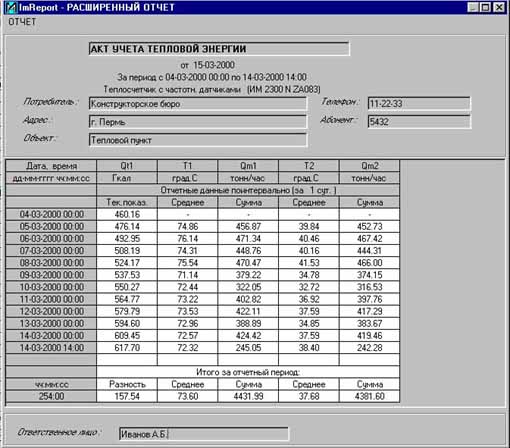Click Qt1 value 460.16
The width and height of the screenshot is (510, 448).
coord(127,214)
